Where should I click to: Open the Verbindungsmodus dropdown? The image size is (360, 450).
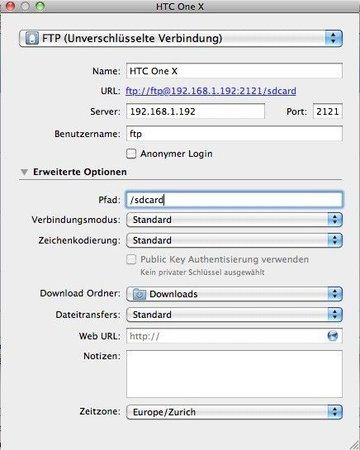click(234, 220)
